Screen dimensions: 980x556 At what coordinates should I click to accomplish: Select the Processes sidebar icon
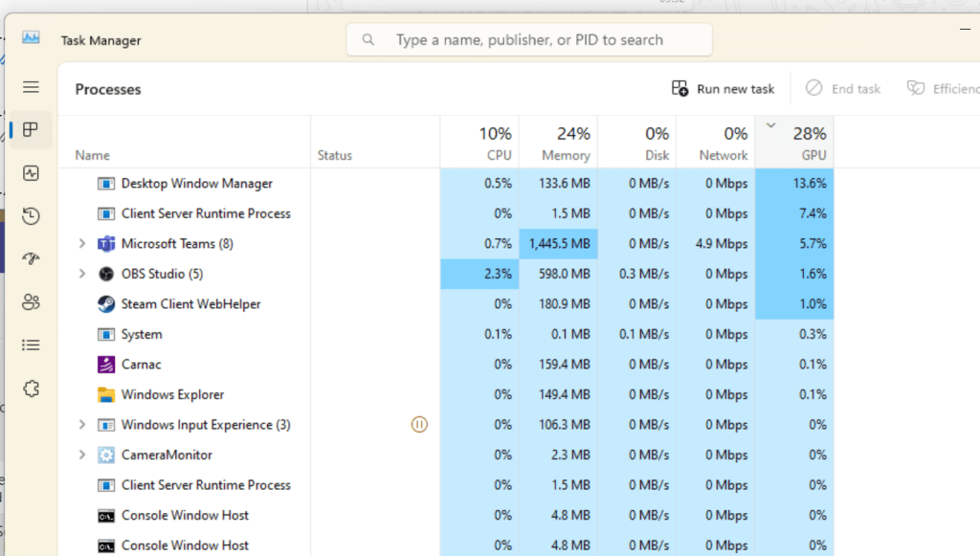[x=31, y=130]
